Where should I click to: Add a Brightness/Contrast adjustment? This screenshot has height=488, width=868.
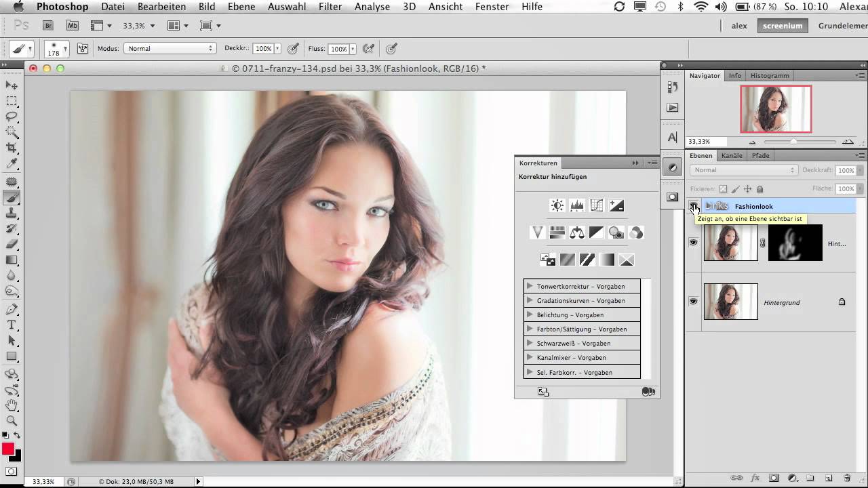(x=557, y=205)
